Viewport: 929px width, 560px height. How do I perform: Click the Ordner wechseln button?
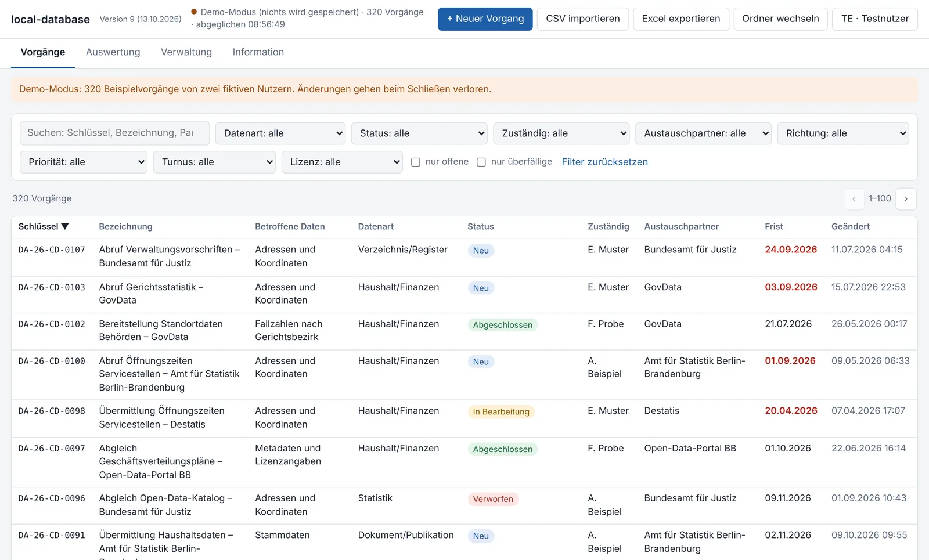(x=780, y=19)
